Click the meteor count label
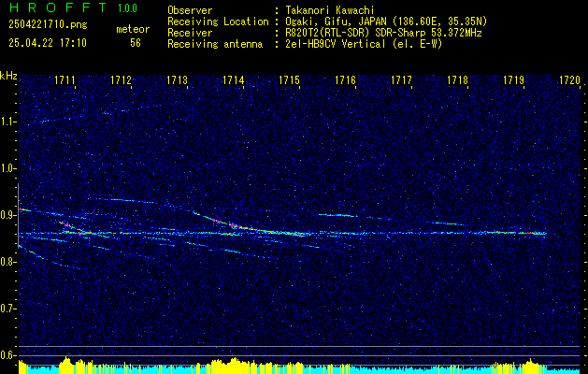This screenshot has width=588, height=374. pos(133,29)
